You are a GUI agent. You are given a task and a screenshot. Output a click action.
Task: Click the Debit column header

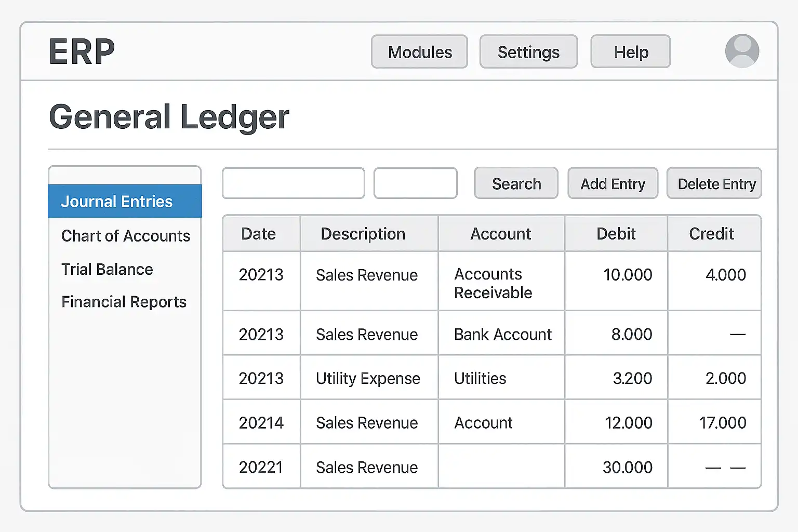pos(616,234)
